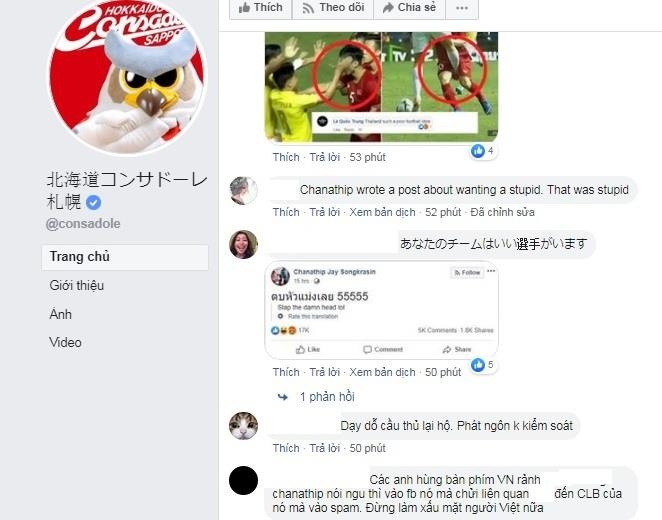Click the Theo dõi follow button
The height and width of the screenshot is (520, 662).
tap(333, 8)
